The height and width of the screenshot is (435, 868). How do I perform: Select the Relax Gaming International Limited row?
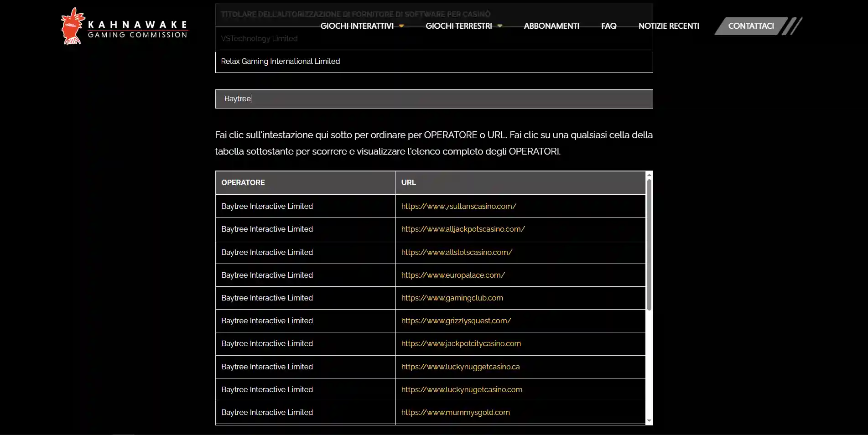434,61
